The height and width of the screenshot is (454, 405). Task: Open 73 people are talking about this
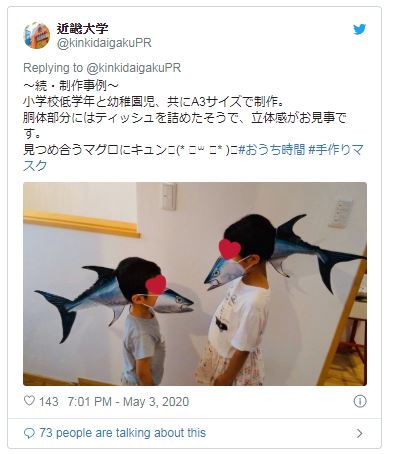[122, 433]
